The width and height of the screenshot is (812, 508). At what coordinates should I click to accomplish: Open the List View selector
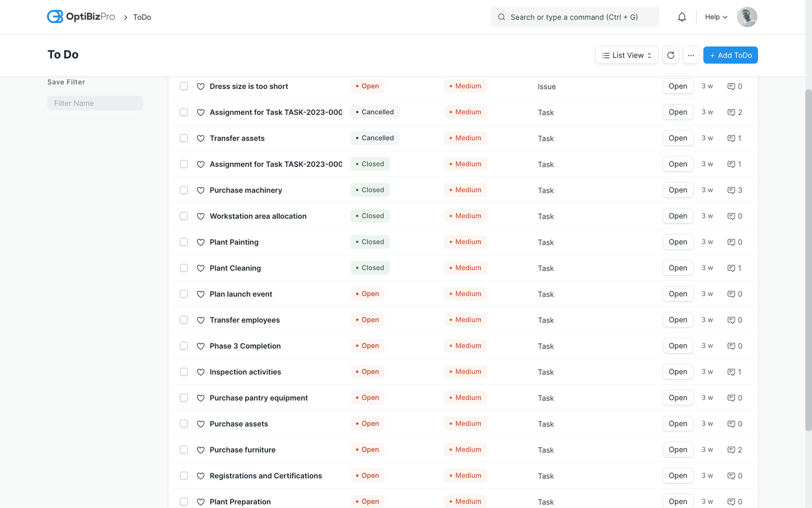pos(626,55)
